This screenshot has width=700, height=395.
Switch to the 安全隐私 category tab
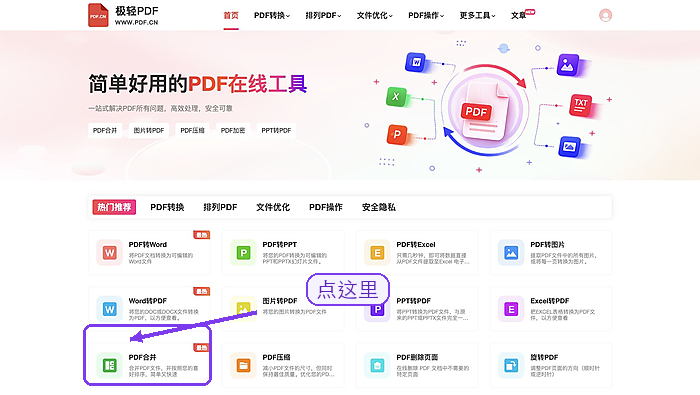pyautogui.click(x=379, y=207)
